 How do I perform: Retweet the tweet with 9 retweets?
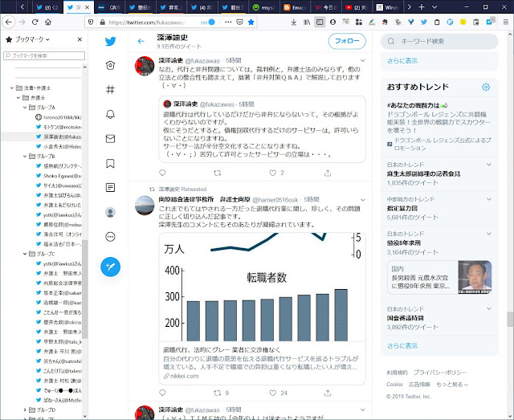coord(218,393)
